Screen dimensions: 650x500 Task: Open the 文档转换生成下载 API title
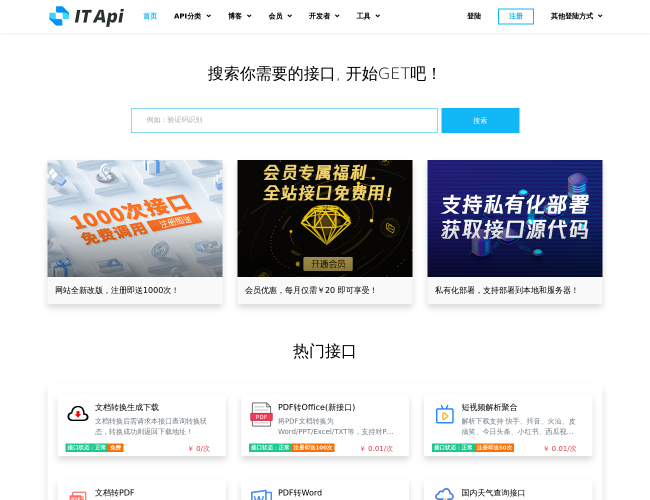pos(127,407)
